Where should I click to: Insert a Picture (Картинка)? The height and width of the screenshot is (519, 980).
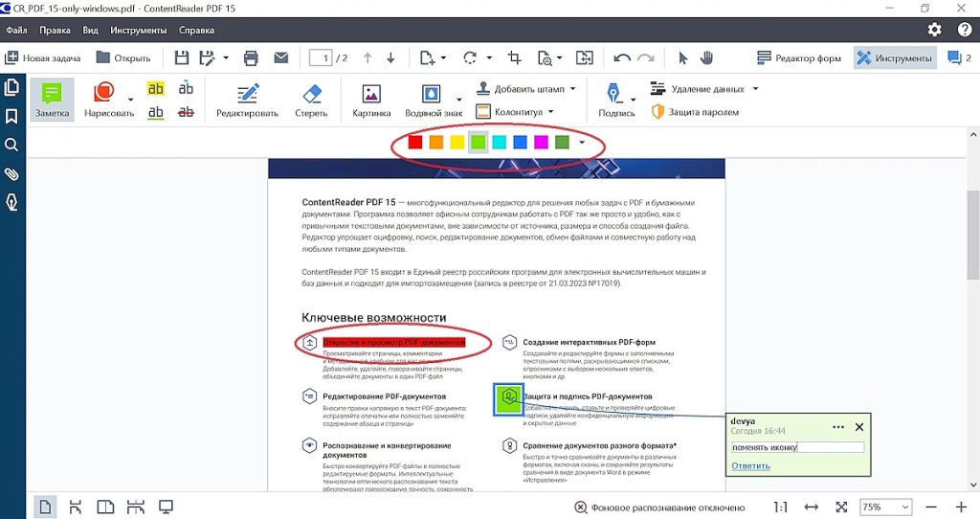click(x=371, y=100)
